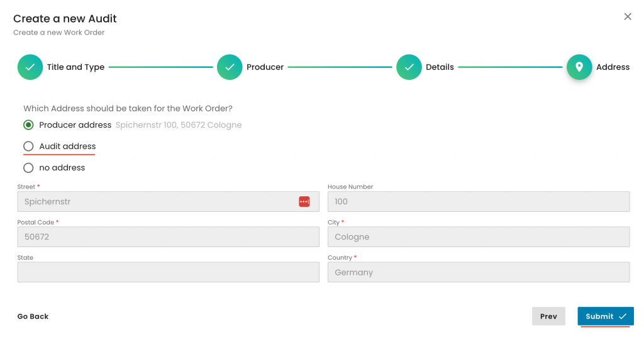Image resolution: width=644 pixels, height=337 pixels.
Task: Click the Prev button
Action: tap(548, 316)
